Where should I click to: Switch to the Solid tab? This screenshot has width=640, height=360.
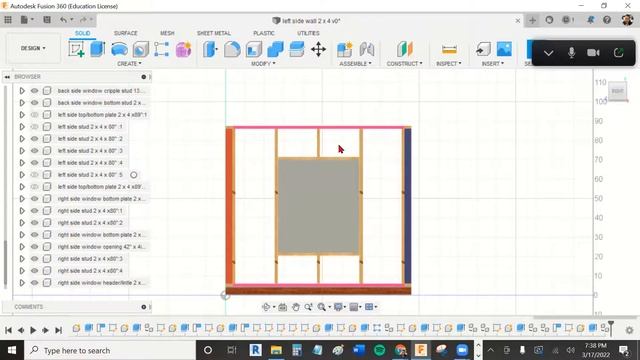click(82, 33)
